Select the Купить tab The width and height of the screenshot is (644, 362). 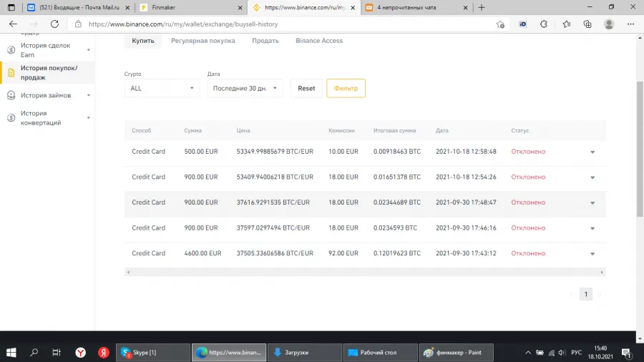pyautogui.click(x=143, y=41)
